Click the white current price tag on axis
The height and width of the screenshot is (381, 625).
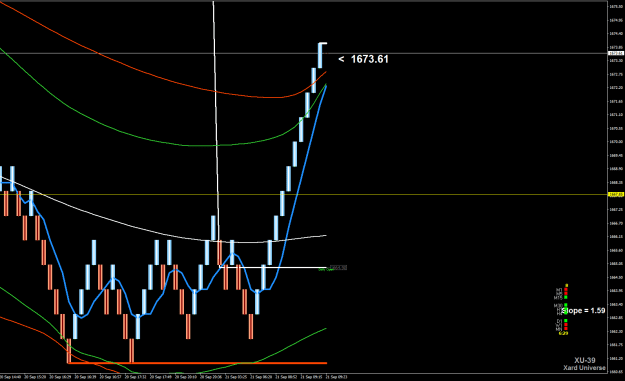616,53
